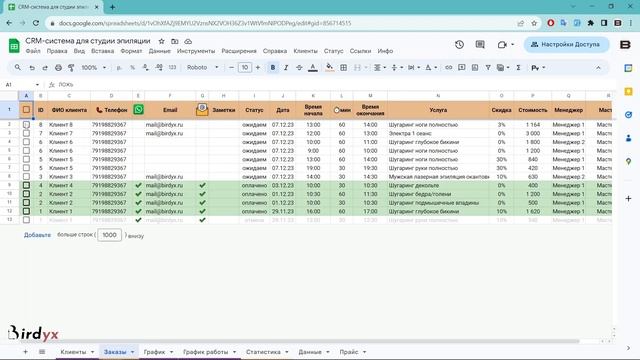Open Maps in the side panel
640x360 pixels.
[629, 162]
